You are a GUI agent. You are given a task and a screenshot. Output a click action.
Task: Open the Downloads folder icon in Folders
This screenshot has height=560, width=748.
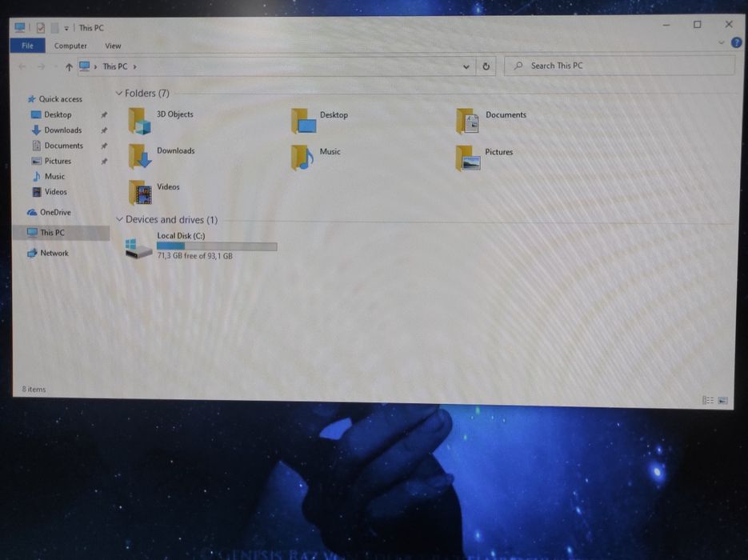(x=140, y=157)
